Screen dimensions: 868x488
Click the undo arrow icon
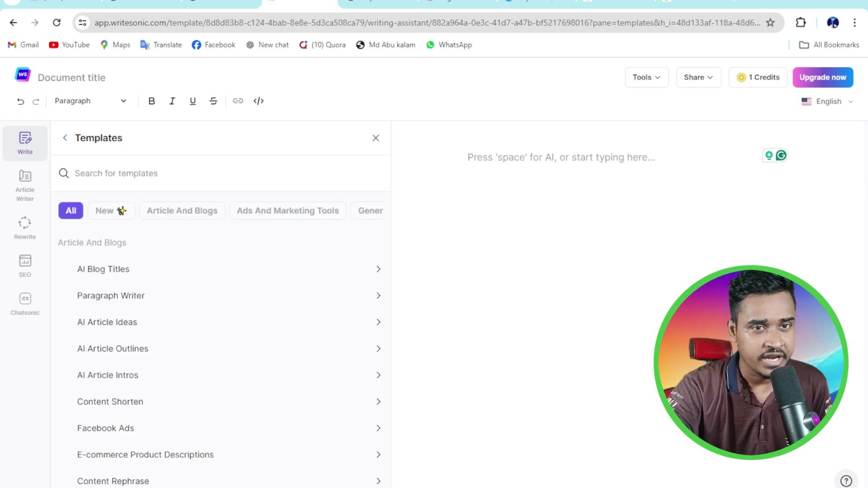pos(20,101)
